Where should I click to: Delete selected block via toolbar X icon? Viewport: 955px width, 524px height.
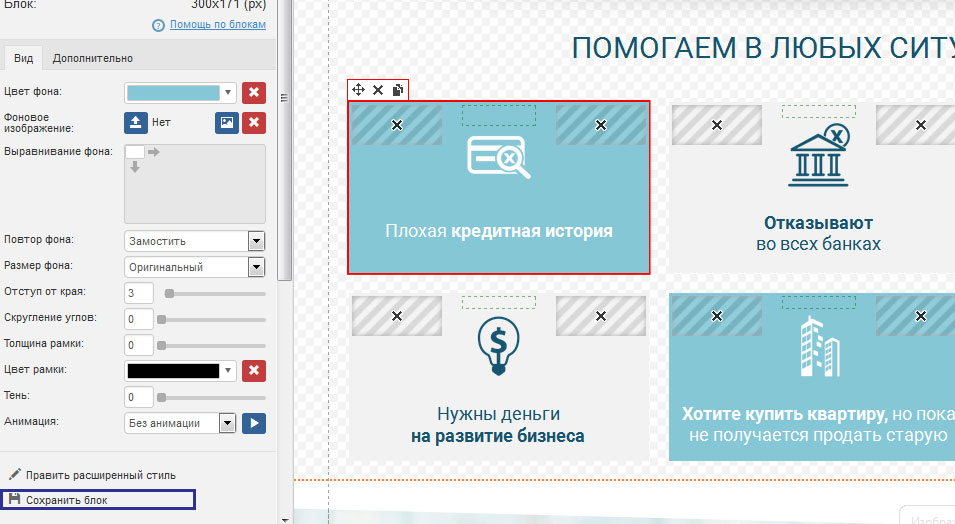378,90
